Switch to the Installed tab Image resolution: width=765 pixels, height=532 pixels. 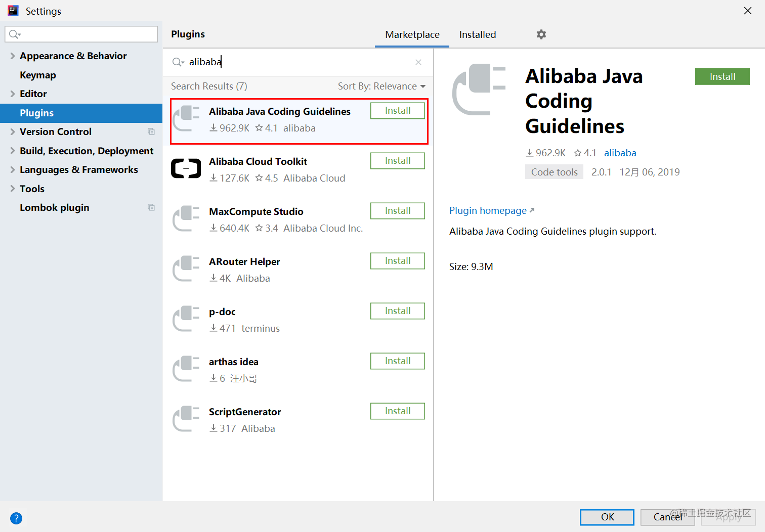478,34
